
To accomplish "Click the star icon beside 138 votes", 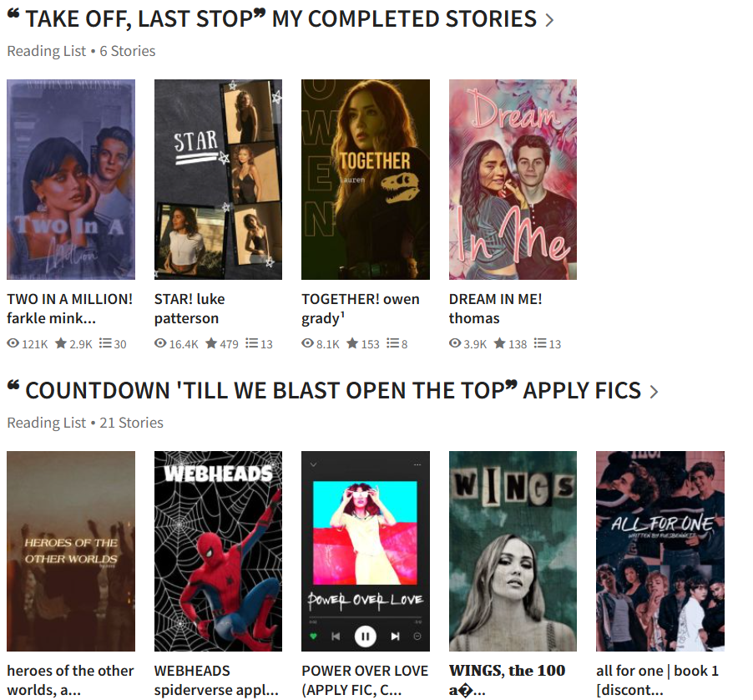I will (x=500, y=343).
